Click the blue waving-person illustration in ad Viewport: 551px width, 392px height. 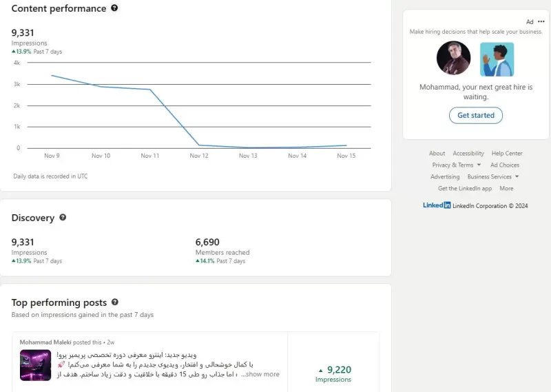(497, 59)
